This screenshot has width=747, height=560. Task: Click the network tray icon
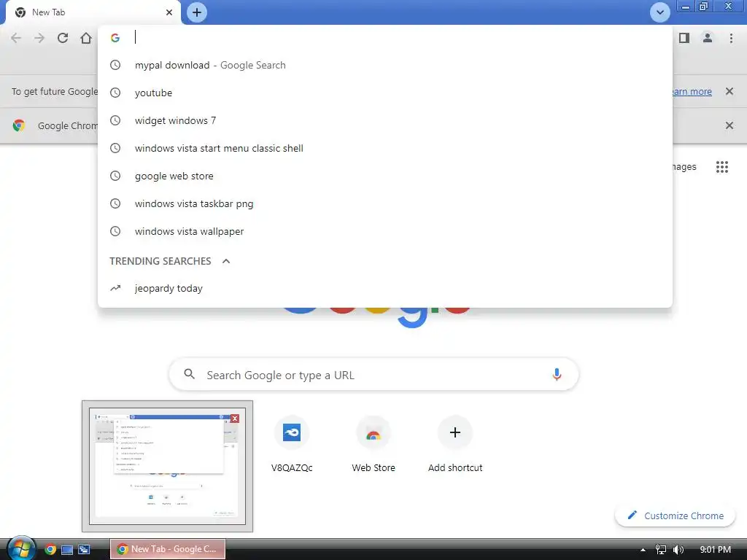pyautogui.click(x=661, y=550)
